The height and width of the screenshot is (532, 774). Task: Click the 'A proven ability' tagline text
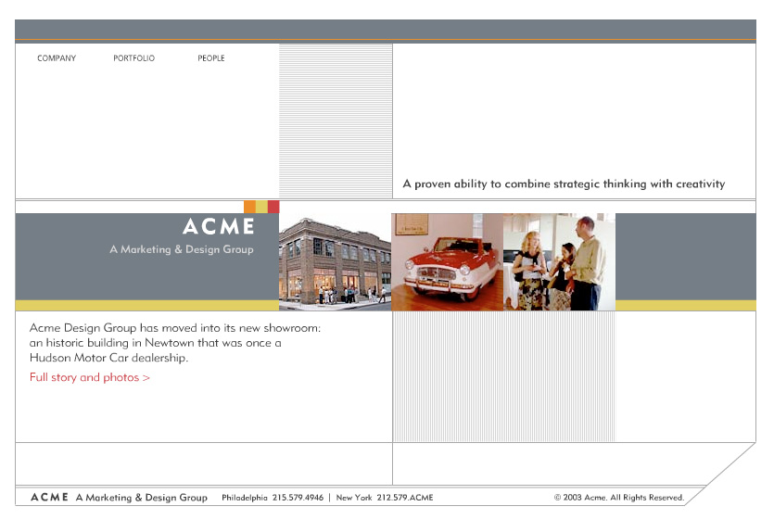(564, 184)
